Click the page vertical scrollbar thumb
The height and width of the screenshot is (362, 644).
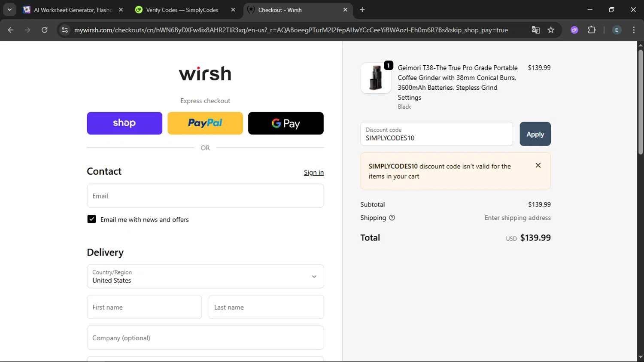(x=641, y=102)
